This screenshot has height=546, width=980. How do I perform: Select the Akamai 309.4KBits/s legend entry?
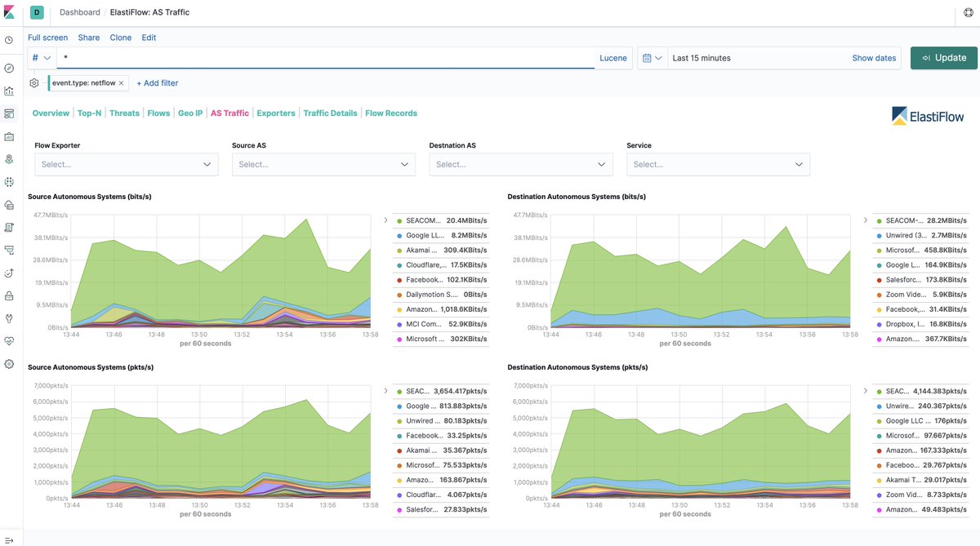441,250
